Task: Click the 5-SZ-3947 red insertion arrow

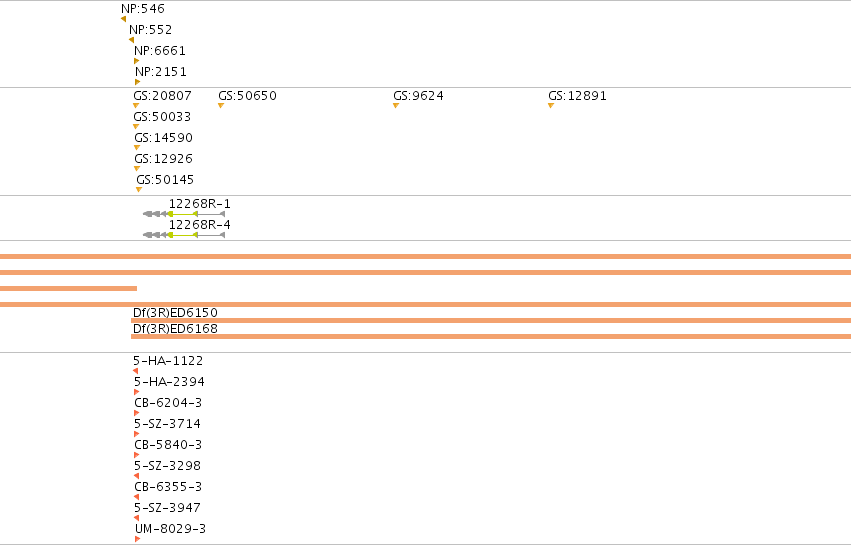Action: coord(136,518)
